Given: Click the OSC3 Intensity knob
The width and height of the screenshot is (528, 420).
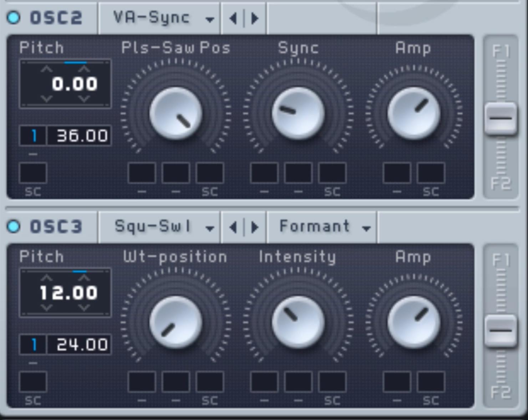Looking at the screenshot, I should [x=298, y=322].
